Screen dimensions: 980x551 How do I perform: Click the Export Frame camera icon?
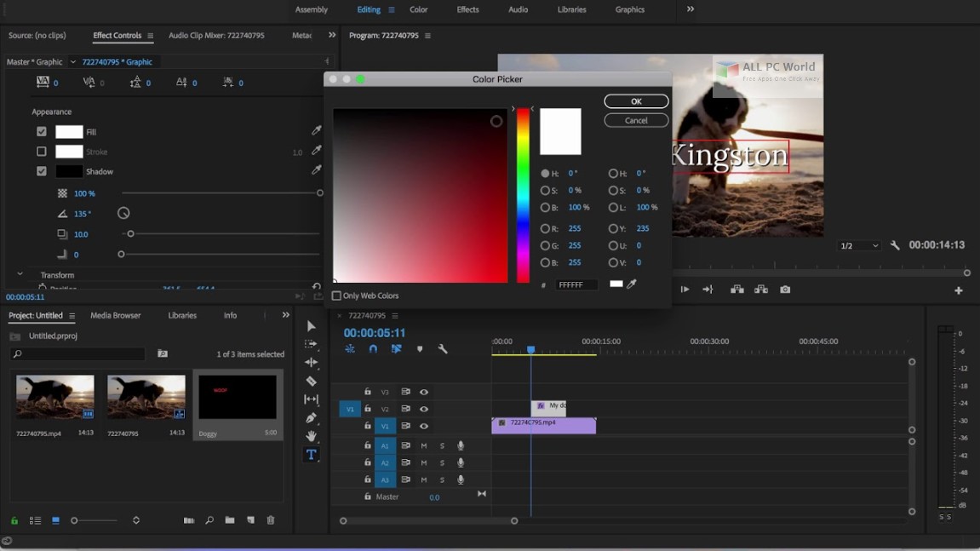pos(785,290)
